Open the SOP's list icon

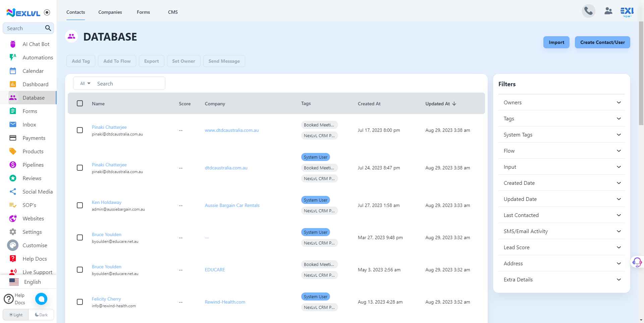[x=13, y=205]
